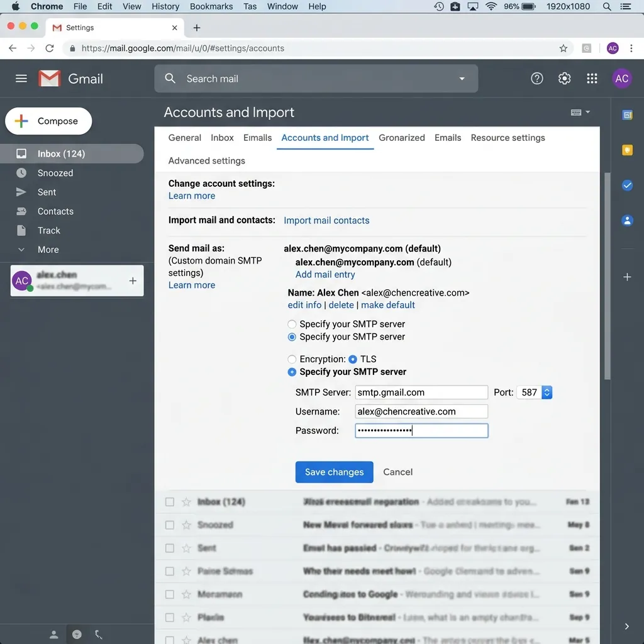The height and width of the screenshot is (644, 644).
Task: Check the checkbox on the Sent row in the list
Action: pyautogui.click(x=170, y=548)
